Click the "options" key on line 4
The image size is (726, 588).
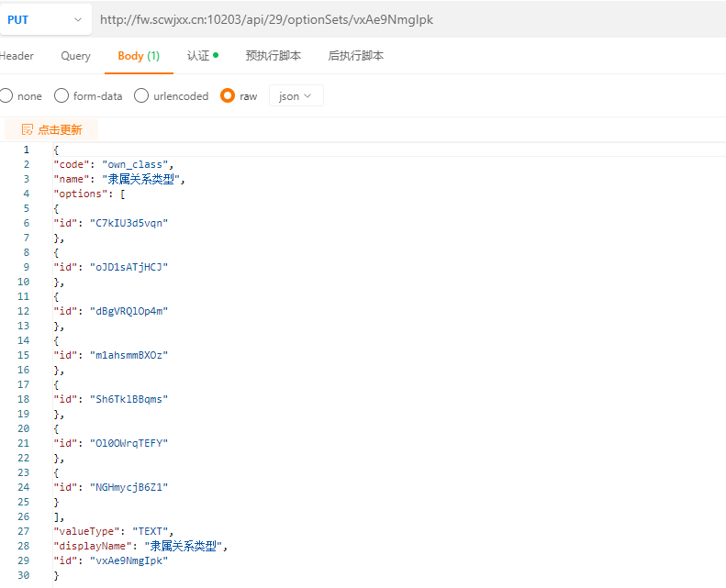point(81,194)
